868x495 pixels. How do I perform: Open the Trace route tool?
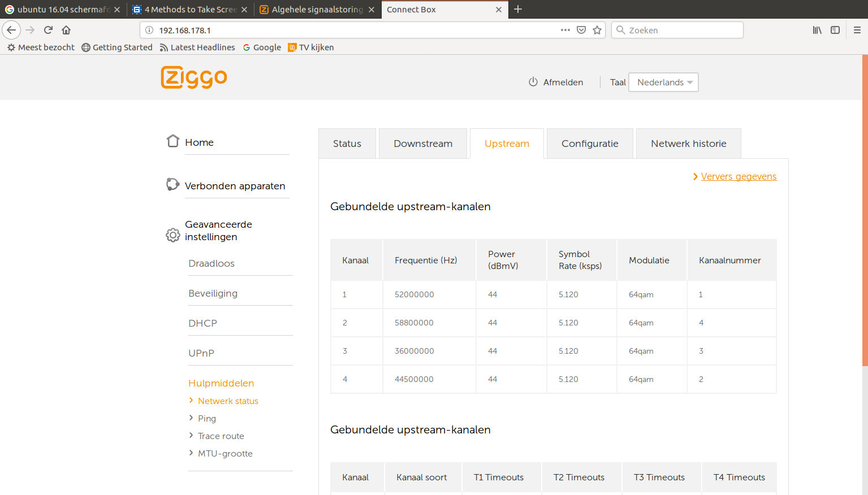(221, 436)
